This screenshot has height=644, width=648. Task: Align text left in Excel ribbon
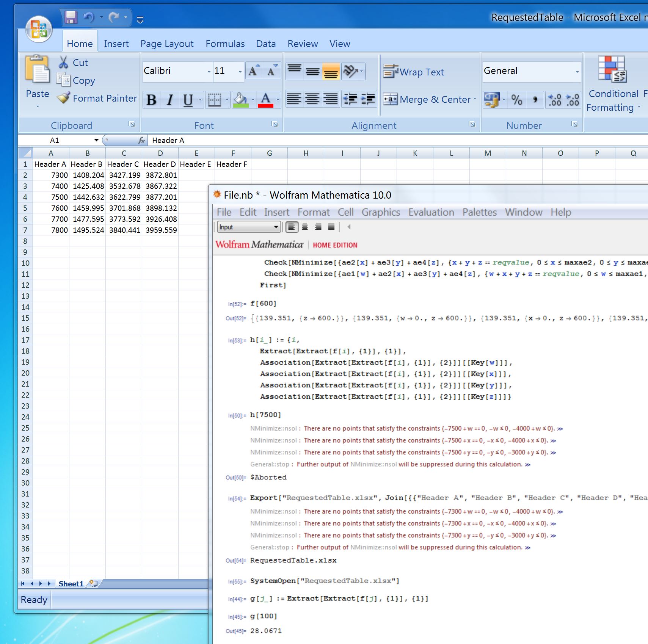294,99
